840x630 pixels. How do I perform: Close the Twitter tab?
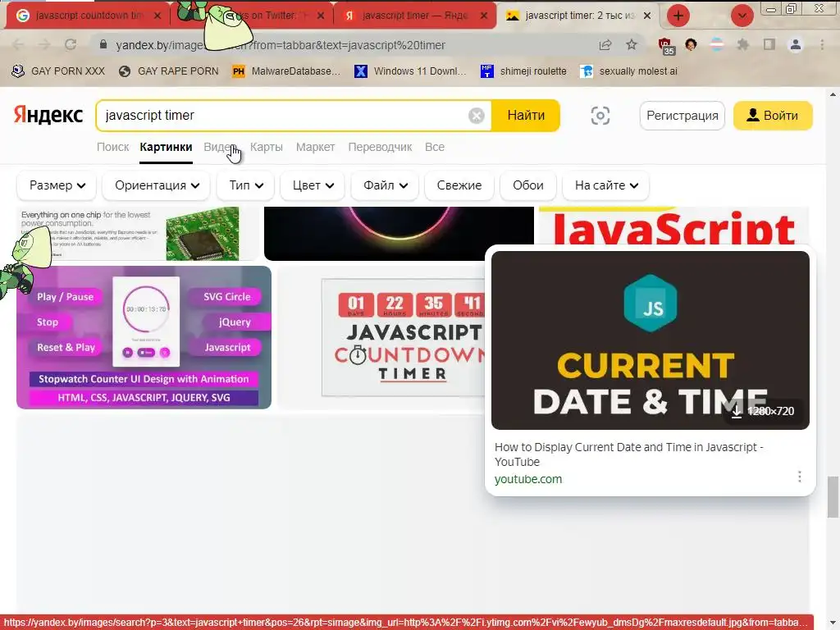321,16
